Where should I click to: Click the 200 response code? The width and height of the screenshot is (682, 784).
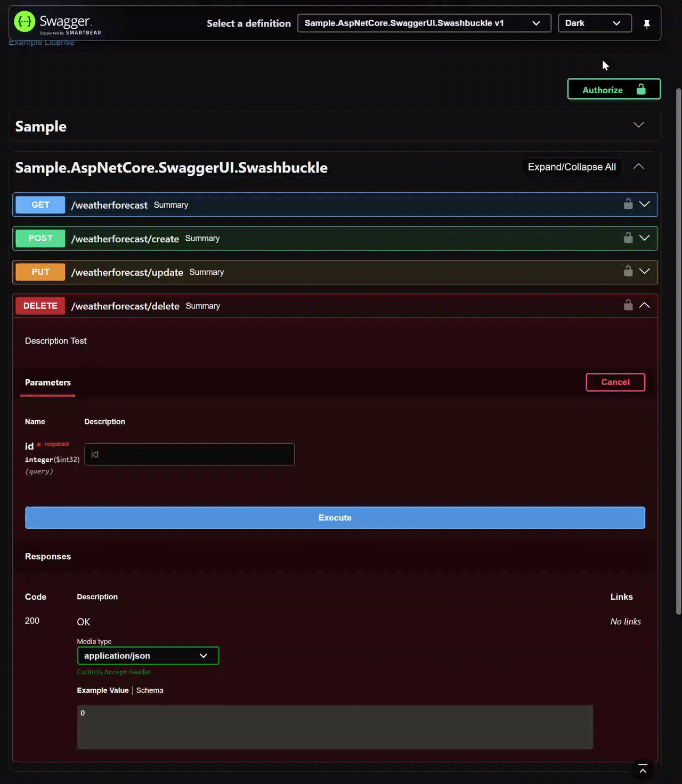click(32, 621)
